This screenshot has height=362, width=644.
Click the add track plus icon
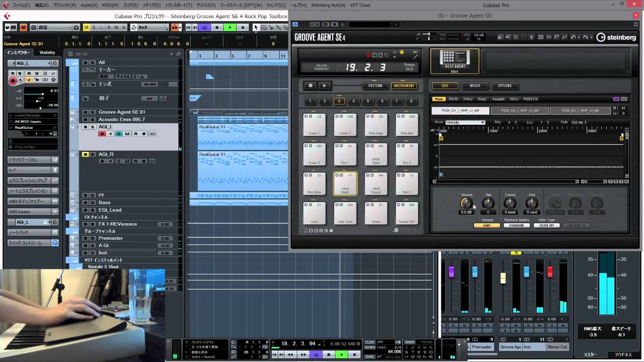point(172,54)
